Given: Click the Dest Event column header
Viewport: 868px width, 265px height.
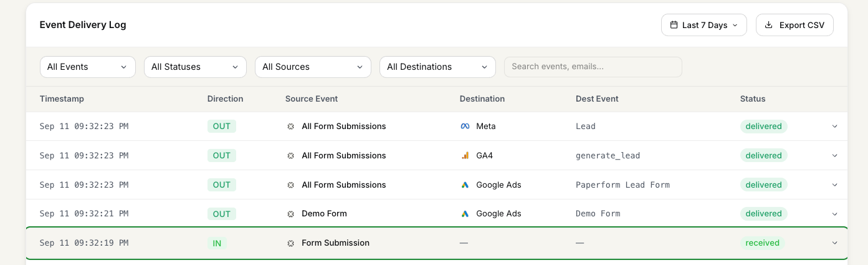Looking at the screenshot, I should pos(597,99).
